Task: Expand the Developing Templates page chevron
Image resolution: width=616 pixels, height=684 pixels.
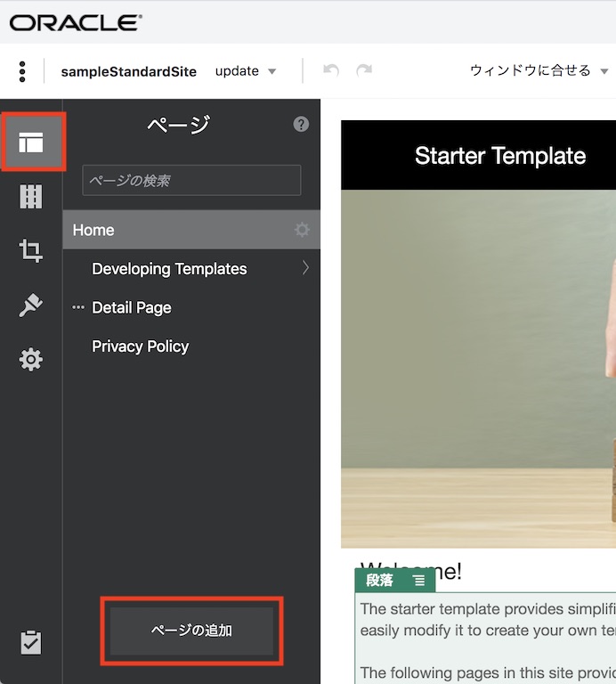Action: click(305, 268)
